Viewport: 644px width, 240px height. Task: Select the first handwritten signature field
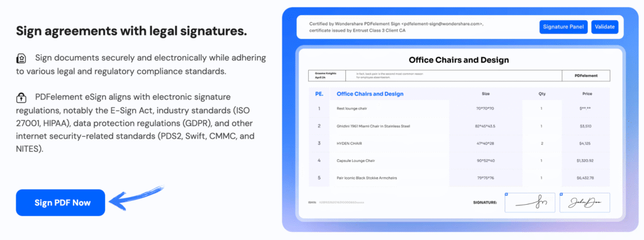click(530, 203)
